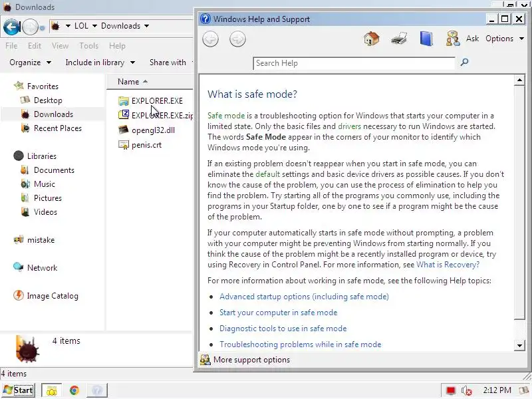Click the Help back arrow button

pyautogui.click(x=210, y=39)
